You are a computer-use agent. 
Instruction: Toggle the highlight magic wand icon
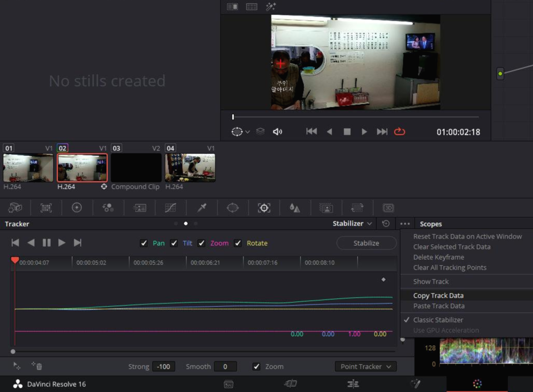point(271,6)
